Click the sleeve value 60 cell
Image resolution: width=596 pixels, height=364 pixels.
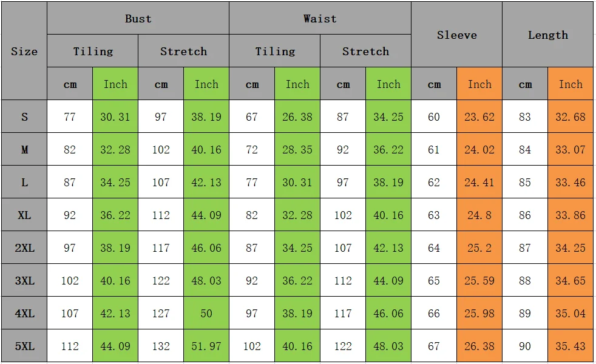tap(434, 116)
